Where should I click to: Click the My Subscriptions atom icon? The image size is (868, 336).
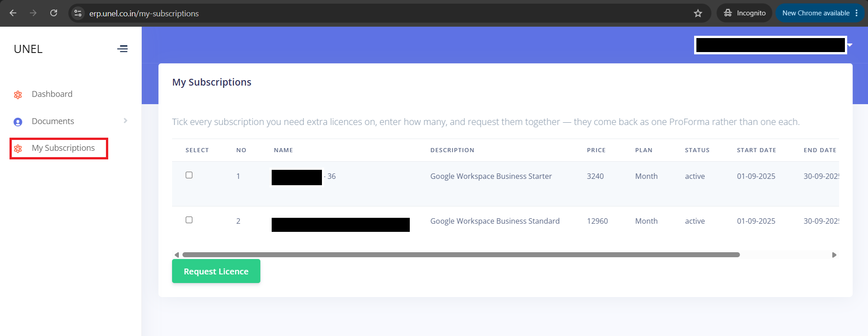tap(18, 149)
